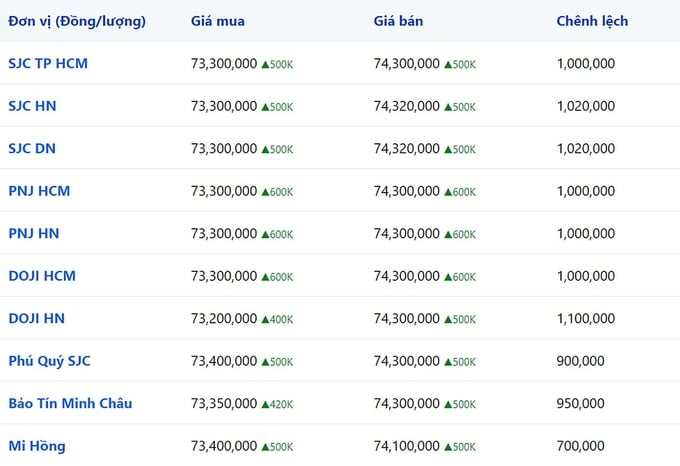The width and height of the screenshot is (680, 466).
Task: Open the Mi Hồng link
Action: (x=37, y=446)
